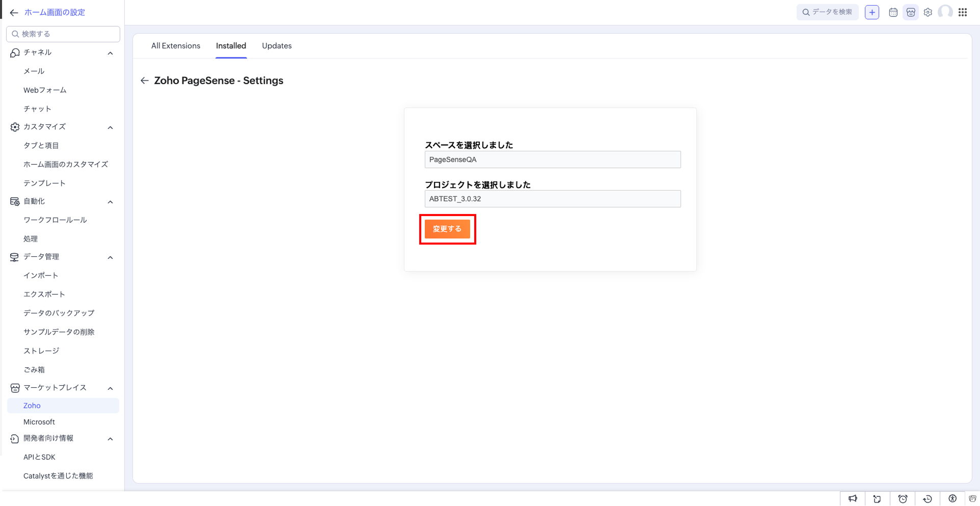Viewport: 980px width, 506px height.
Task: Open タブと項目 settings
Action: coord(41,146)
